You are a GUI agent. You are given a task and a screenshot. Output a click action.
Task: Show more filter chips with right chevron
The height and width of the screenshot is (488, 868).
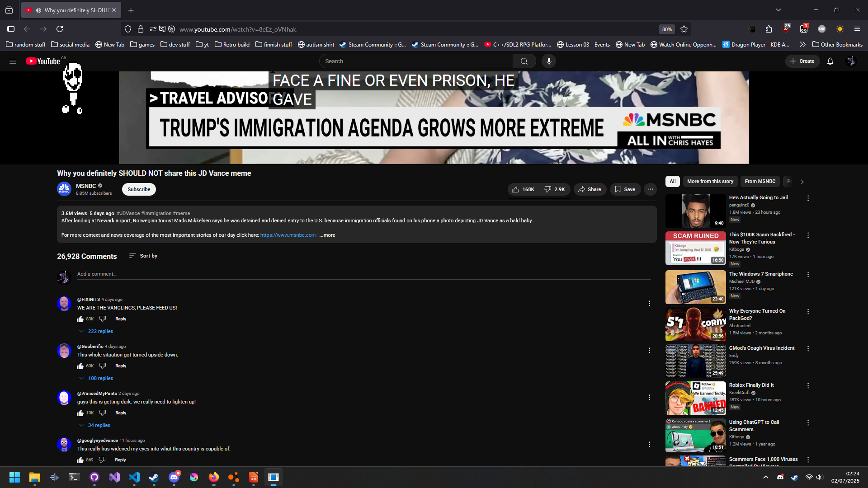802,182
